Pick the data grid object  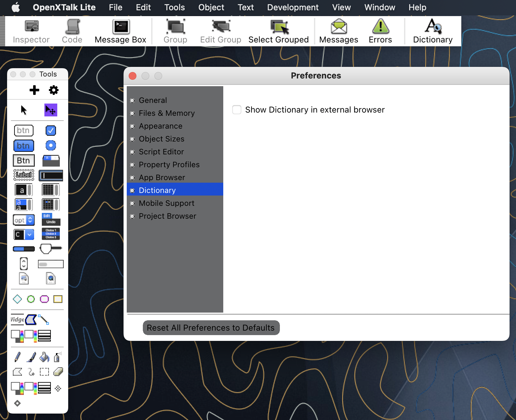(51, 205)
